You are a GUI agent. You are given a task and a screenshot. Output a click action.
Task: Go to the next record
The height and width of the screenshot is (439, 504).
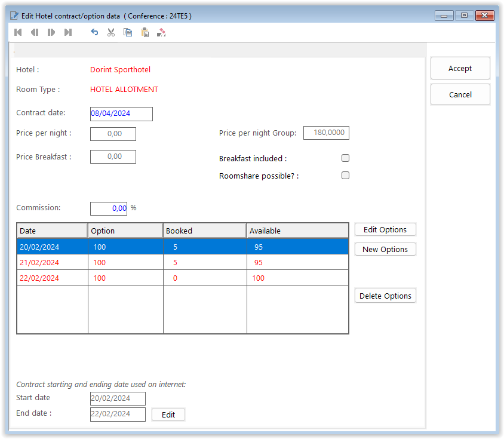click(51, 32)
